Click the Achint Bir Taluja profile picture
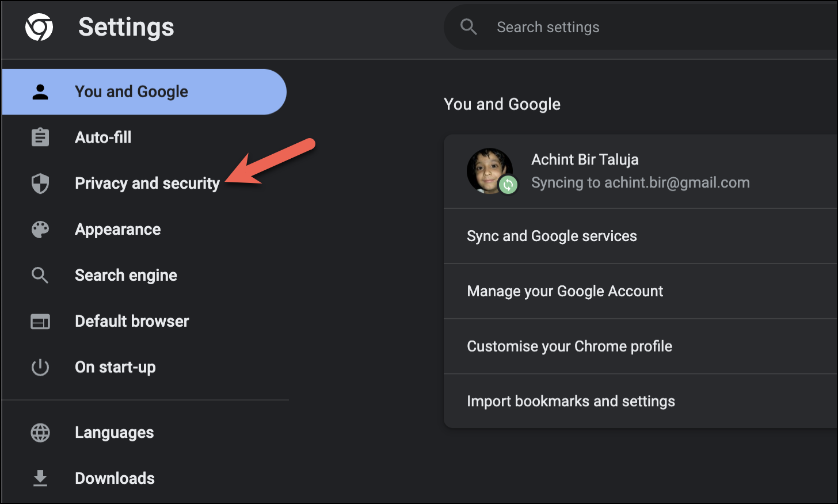Viewport: 838px width, 504px height. (490, 171)
